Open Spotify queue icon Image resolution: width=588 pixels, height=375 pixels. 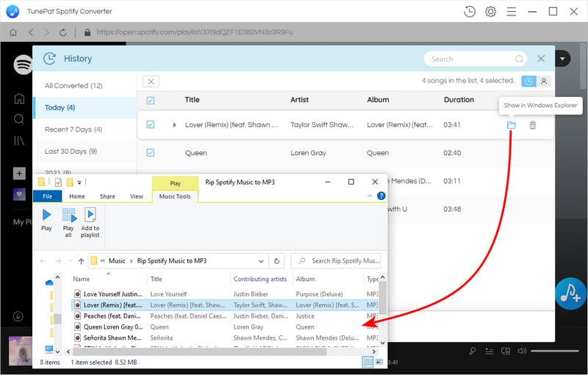(x=489, y=351)
